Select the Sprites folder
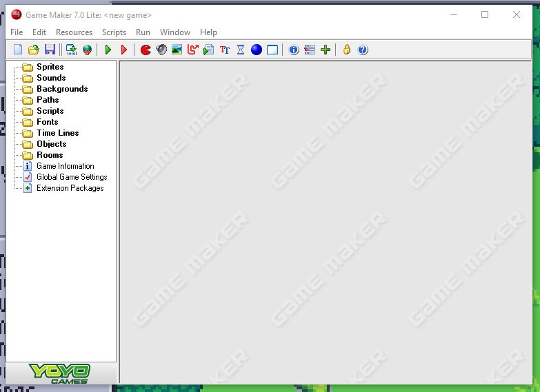Viewport: 540px width, 392px height. pos(50,67)
